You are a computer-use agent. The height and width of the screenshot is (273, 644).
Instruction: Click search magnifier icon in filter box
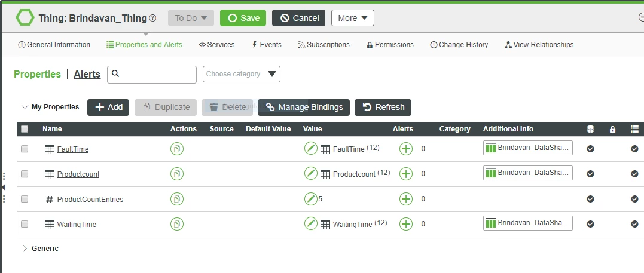click(x=115, y=73)
